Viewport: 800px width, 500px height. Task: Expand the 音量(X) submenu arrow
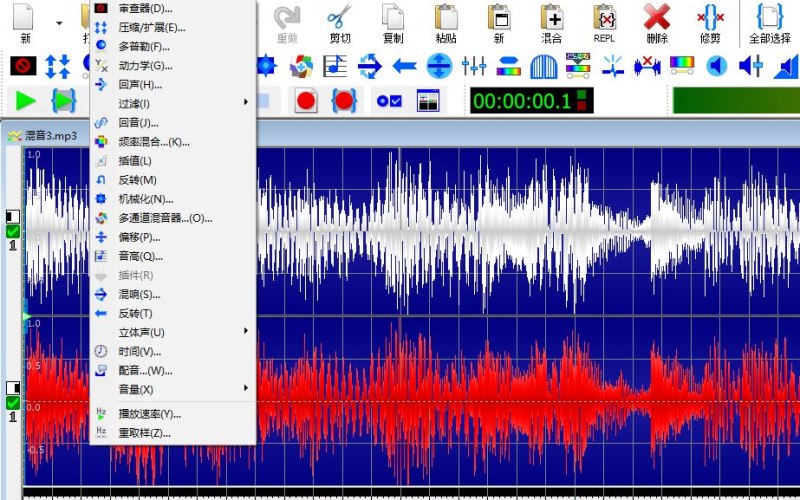click(x=246, y=388)
